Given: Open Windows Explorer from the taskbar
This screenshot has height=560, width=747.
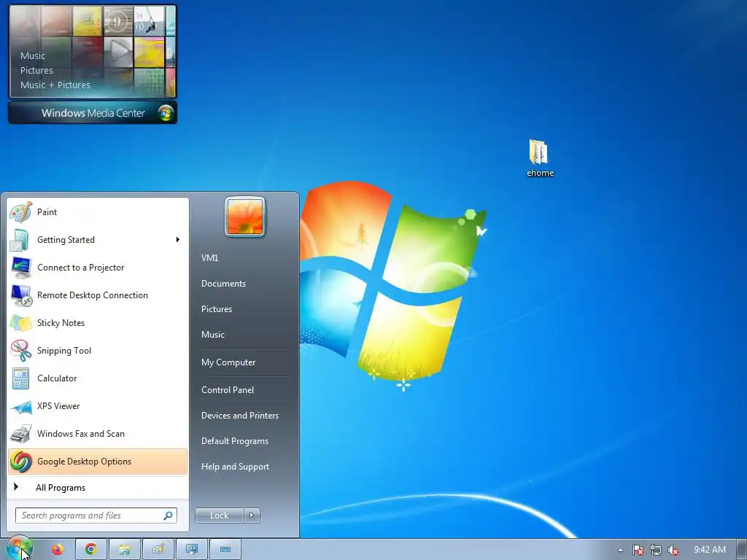Looking at the screenshot, I should tap(124, 550).
